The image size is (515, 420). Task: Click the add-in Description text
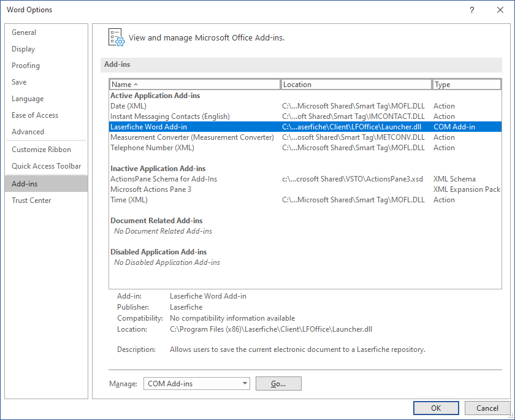click(x=297, y=349)
